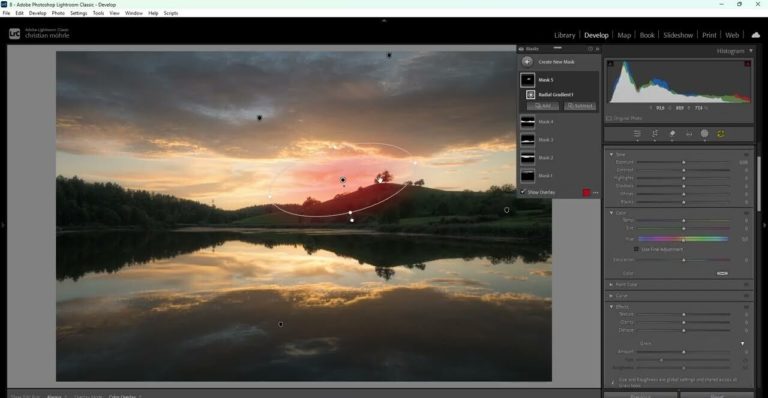Screen dimensions: 768x398
Task: Click the Hue rainbow slider
Action: pyautogui.click(x=683, y=239)
